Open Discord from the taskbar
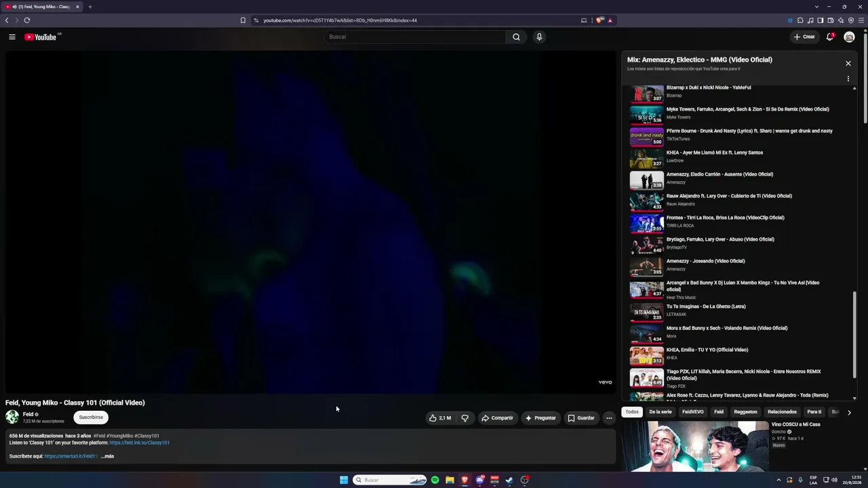The image size is (868, 488). pos(479,480)
